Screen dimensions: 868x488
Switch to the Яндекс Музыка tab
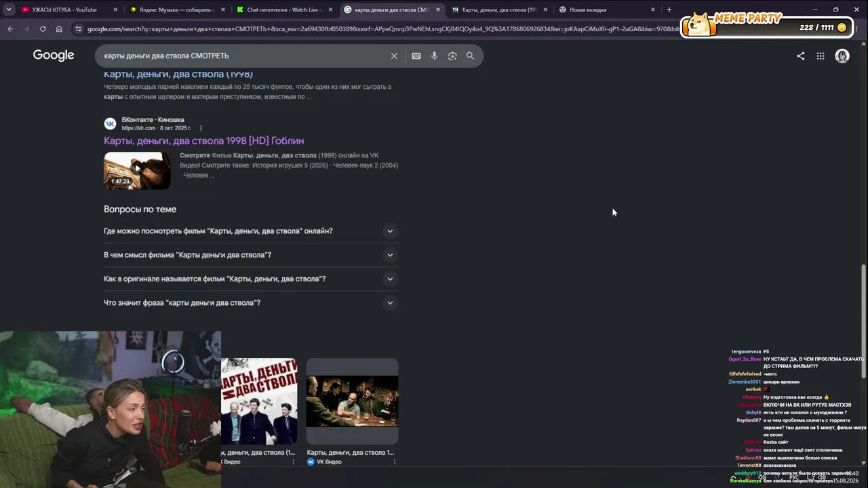[177, 9]
